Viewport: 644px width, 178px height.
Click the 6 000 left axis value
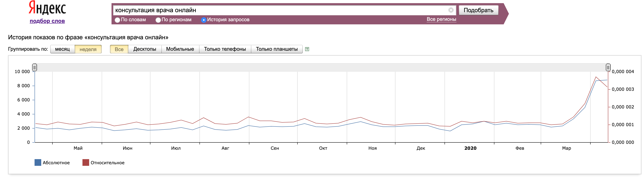[24, 100]
